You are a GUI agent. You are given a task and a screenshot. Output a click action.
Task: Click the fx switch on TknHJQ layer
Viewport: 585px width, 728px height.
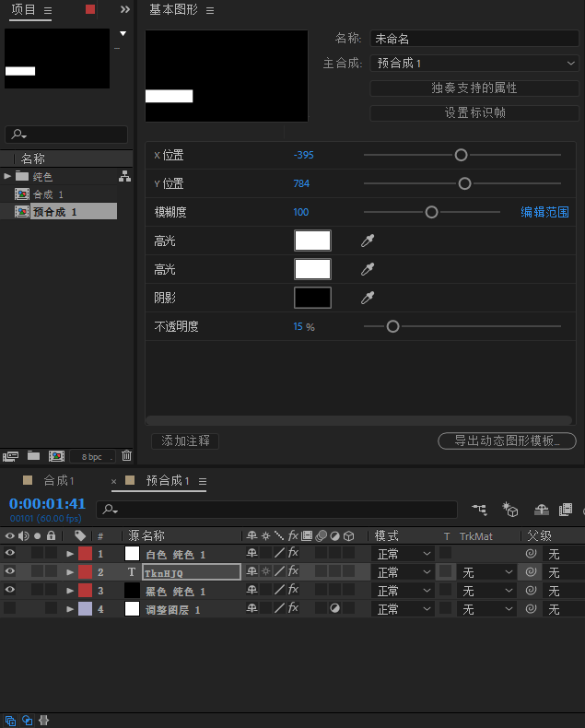[x=293, y=571]
